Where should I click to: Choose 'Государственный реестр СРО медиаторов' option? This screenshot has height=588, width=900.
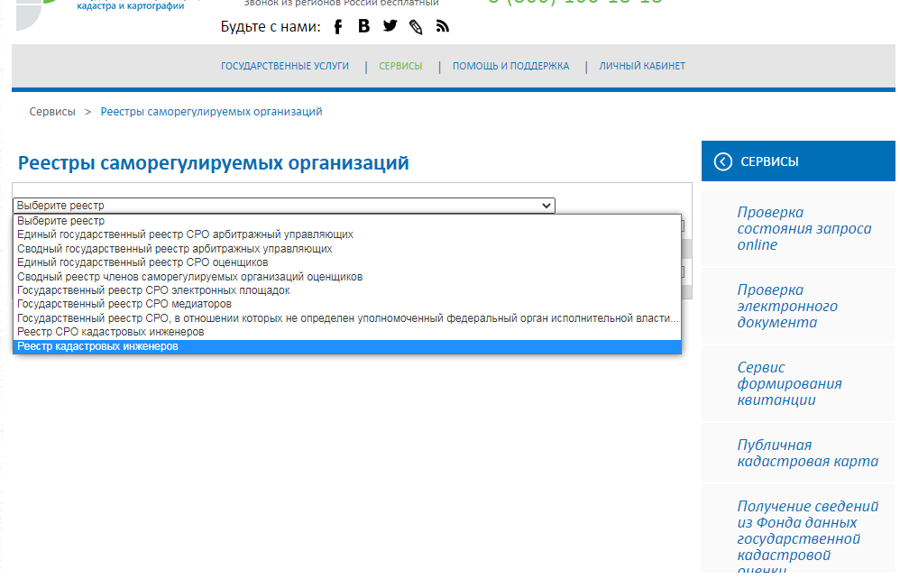click(124, 305)
